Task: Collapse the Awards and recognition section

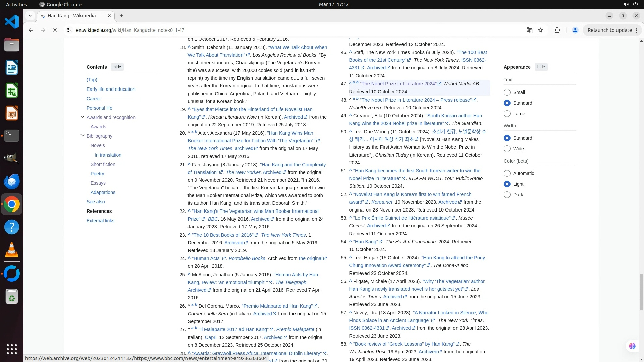Action: pos(83,117)
